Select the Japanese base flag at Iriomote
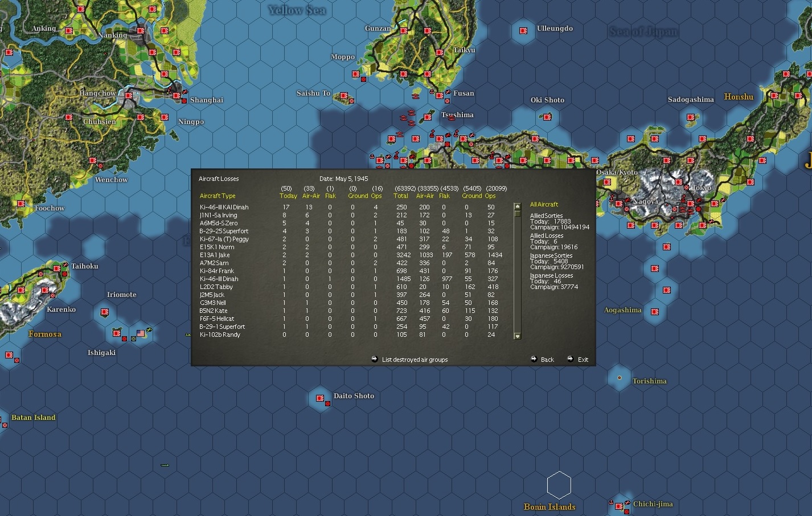Image resolution: width=812 pixels, height=516 pixels. tap(105, 312)
